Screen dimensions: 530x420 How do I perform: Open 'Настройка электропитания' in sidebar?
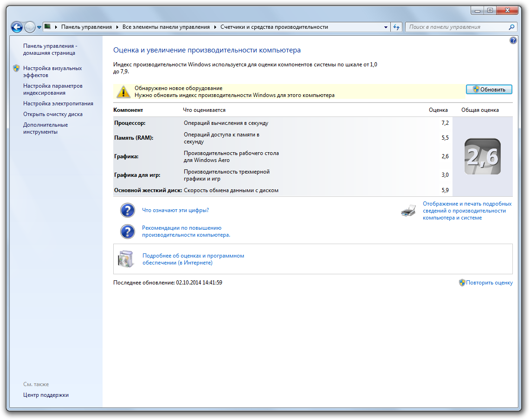58,103
